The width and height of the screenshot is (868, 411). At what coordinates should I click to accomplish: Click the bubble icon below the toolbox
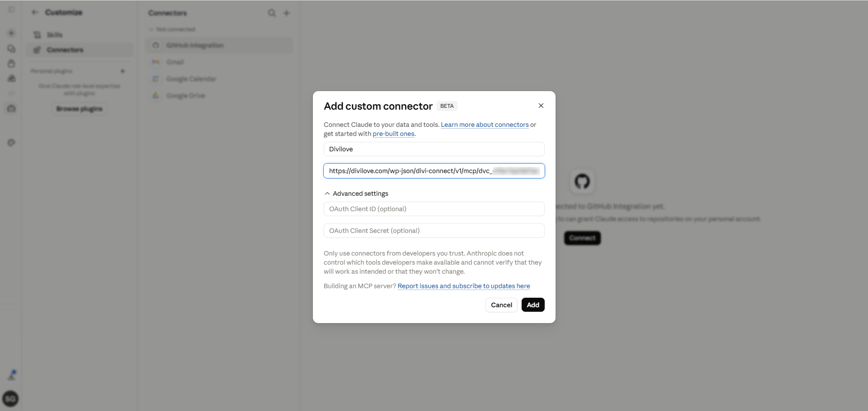11,143
